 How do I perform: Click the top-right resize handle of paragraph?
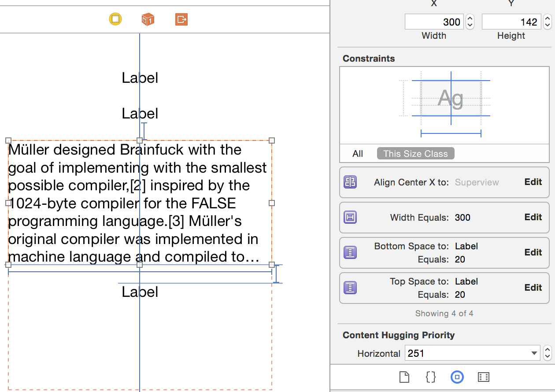point(272,141)
